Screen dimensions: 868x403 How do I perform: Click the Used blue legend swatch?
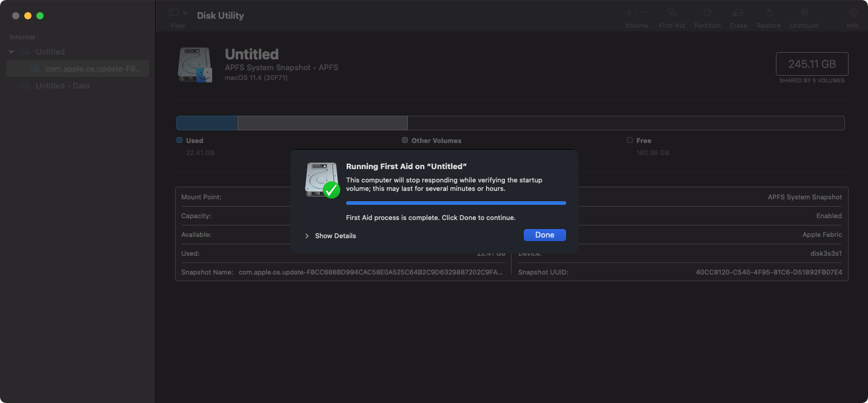tap(179, 140)
